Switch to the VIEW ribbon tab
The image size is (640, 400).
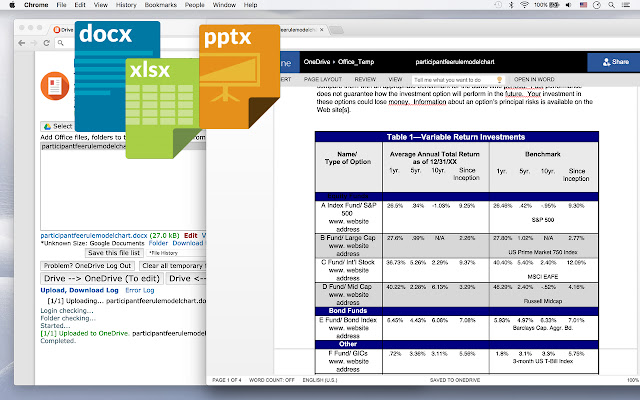click(x=395, y=79)
